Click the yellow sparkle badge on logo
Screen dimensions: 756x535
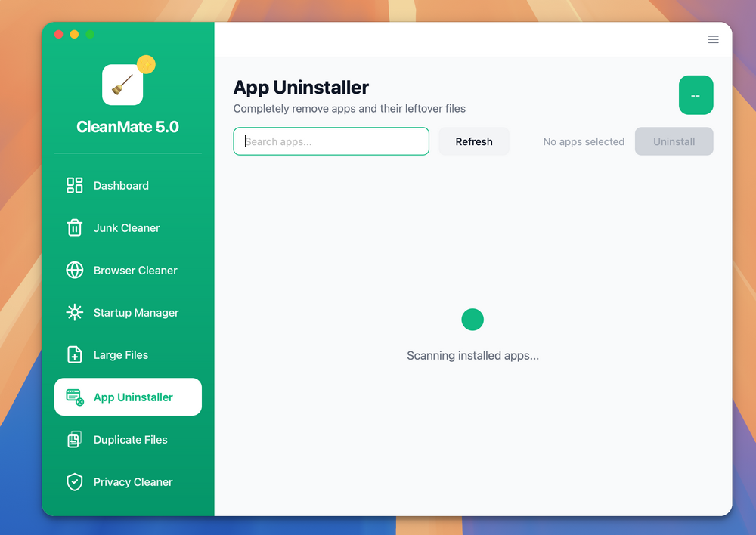146,64
